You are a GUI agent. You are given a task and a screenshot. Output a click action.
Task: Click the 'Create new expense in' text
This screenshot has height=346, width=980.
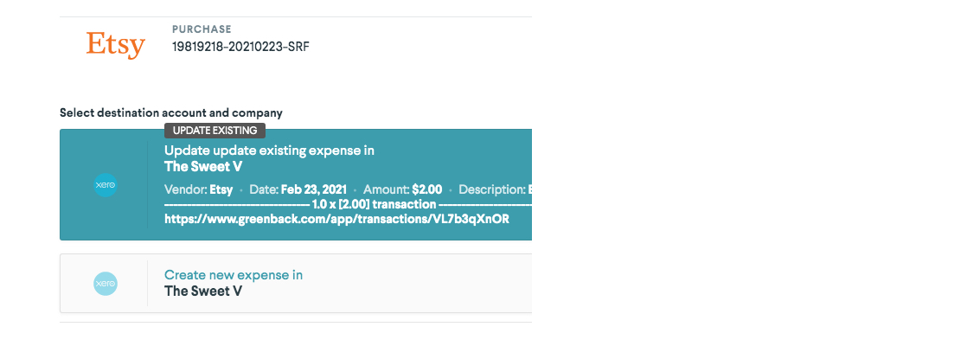coord(234,275)
